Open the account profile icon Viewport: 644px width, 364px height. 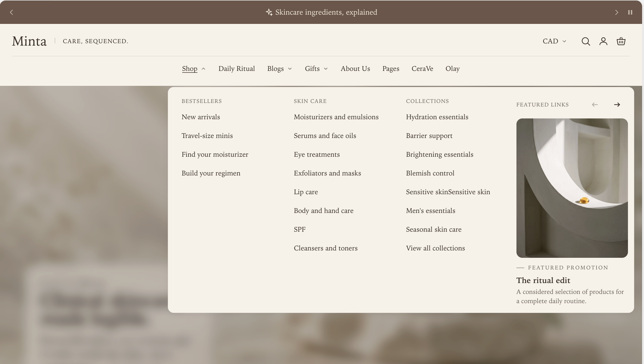click(x=603, y=41)
